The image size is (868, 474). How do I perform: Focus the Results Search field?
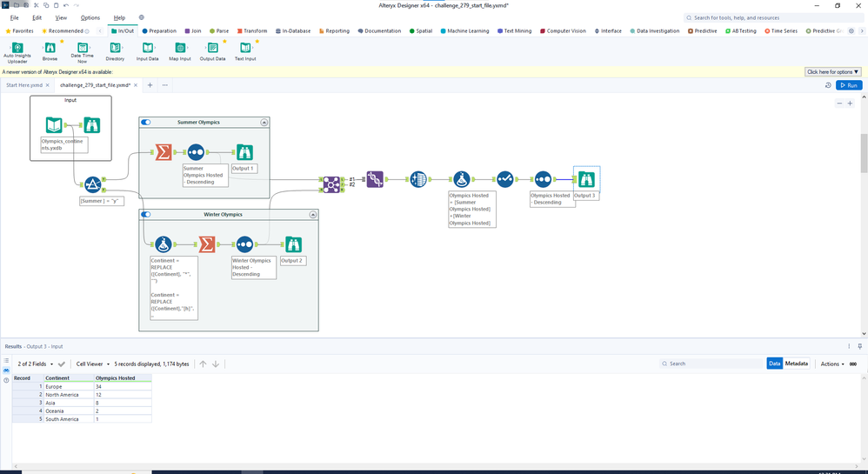[711, 364]
